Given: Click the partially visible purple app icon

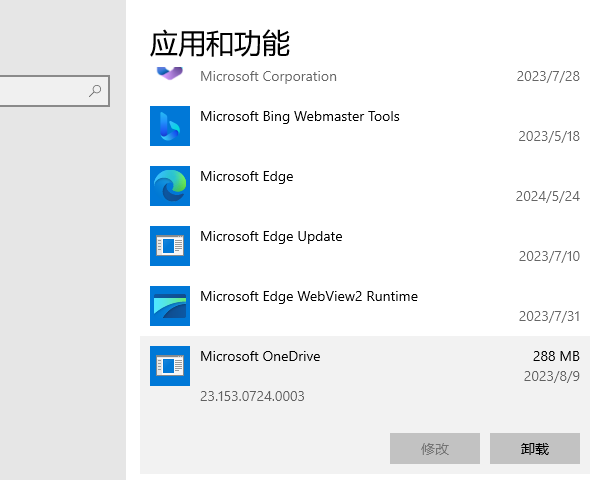Looking at the screenshot, I should [x=170, y=73].
